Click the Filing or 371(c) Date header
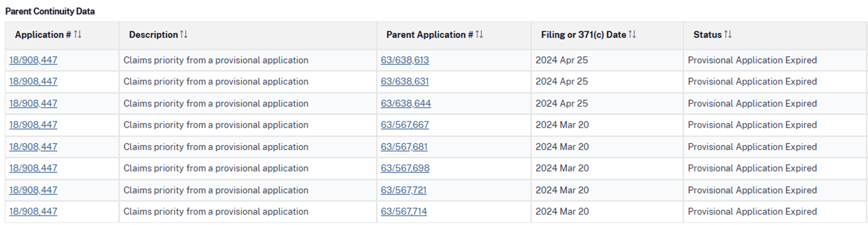 583,35
